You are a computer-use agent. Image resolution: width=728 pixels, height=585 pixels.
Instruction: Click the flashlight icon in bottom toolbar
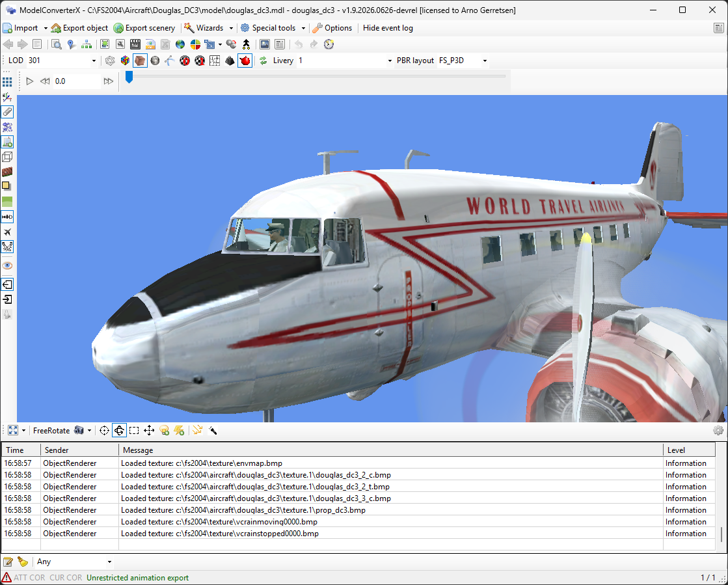coord(213,430)
